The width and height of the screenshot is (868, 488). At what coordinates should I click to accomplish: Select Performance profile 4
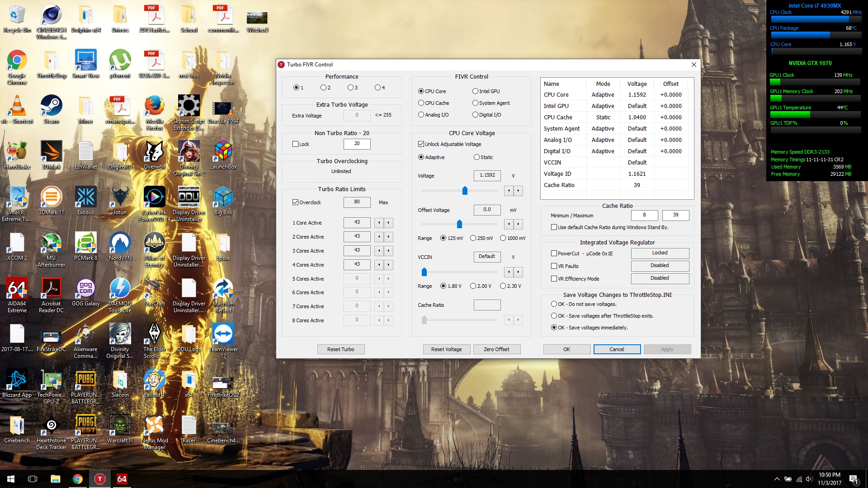tap(380, 88)
